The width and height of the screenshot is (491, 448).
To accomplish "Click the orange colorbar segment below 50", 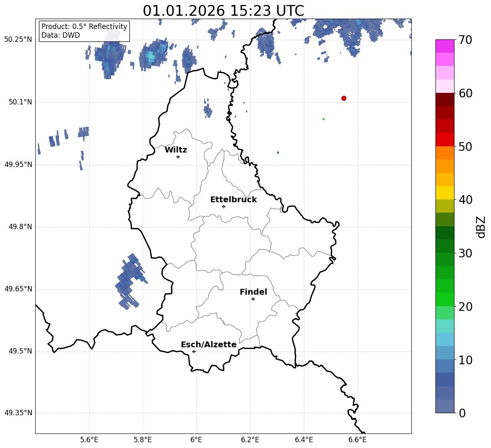I will (x=445, y=153).
